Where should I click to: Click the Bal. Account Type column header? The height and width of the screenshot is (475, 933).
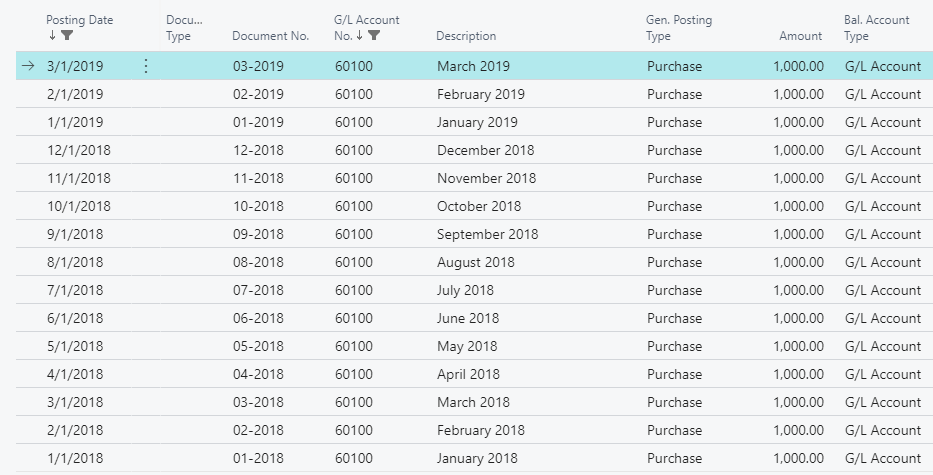(876, 28)
